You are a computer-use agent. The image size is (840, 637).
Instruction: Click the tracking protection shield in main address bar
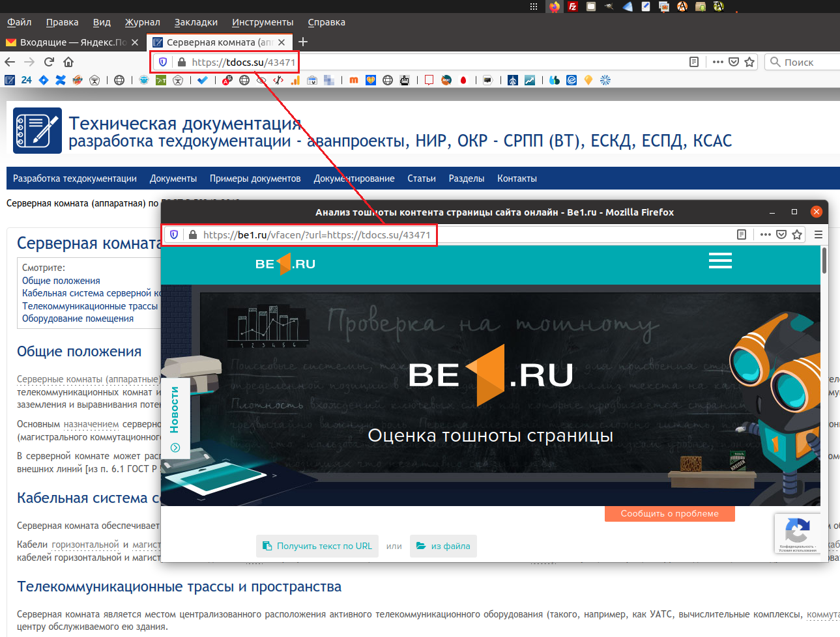pos(163,62)
